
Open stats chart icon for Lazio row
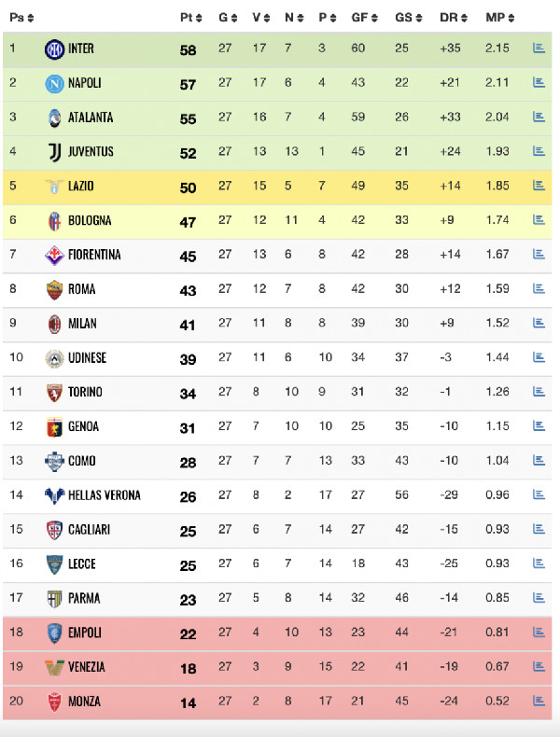(x=538, y=186)
